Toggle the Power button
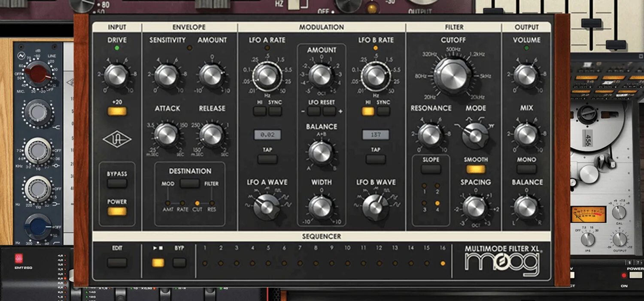The image size is (644, 301). click(x=117, y=211)
